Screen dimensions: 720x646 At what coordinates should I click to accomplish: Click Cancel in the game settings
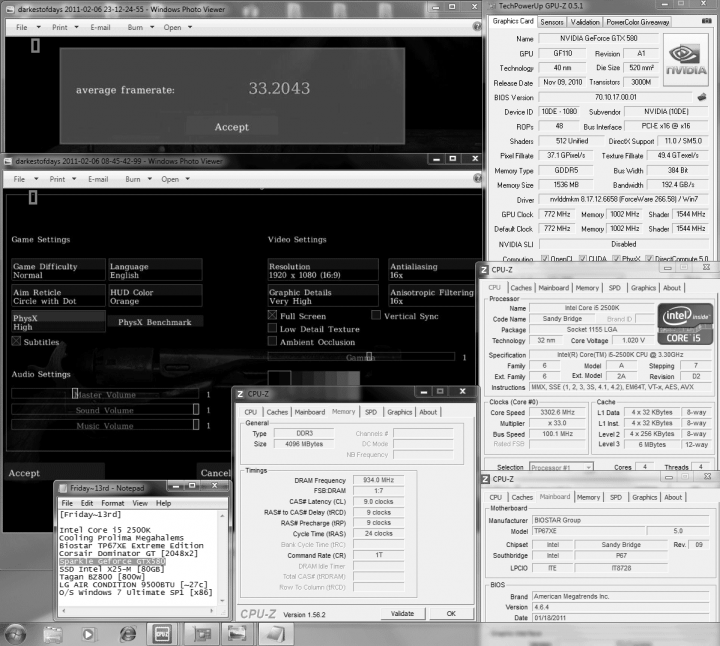tap(215, 472)
